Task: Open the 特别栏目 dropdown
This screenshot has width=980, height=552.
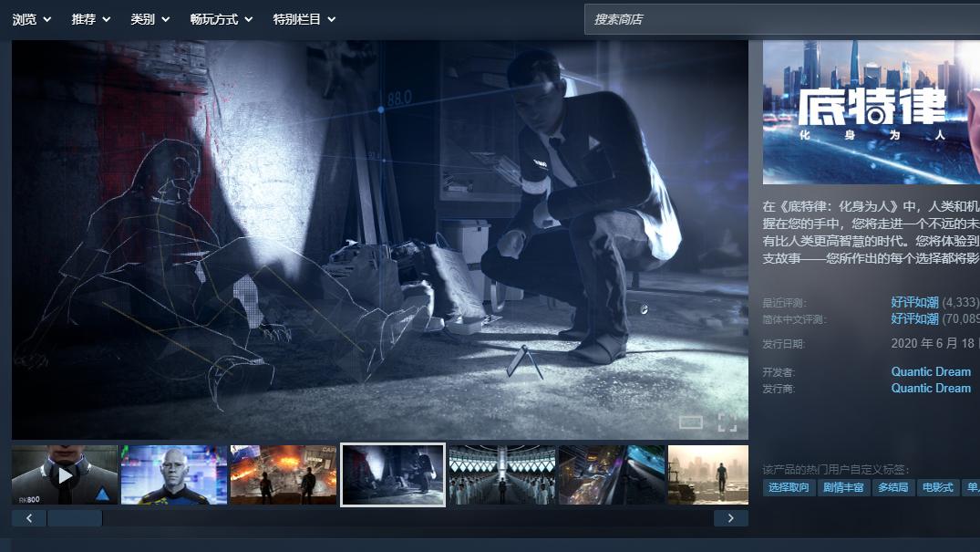Action: [304, 19]
